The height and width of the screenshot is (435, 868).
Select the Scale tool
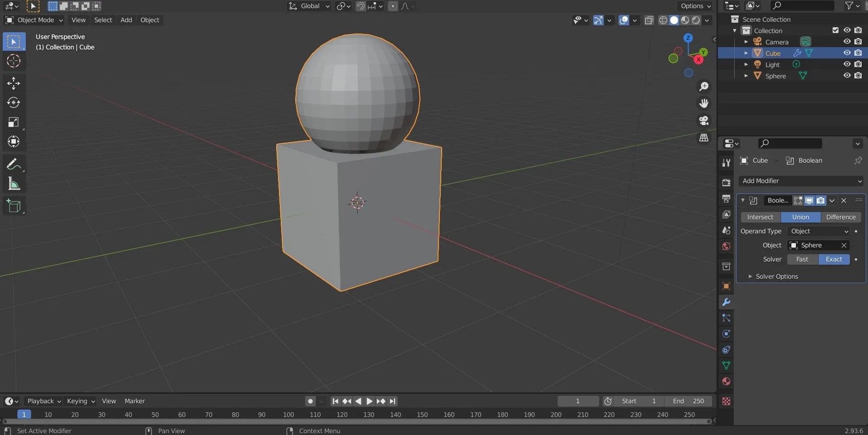coord(14,122)
